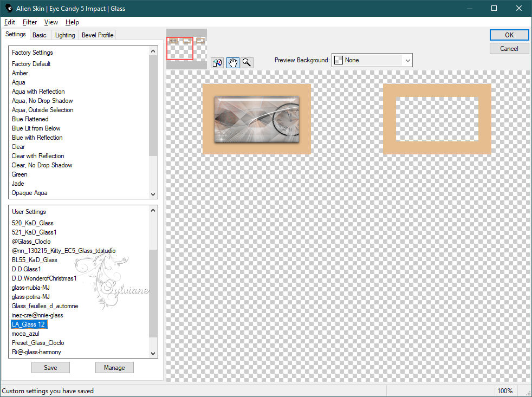Switch to the Settings tab
Image resolution: width=532 pixels, height=397 pixels.
tap(15, 34)
